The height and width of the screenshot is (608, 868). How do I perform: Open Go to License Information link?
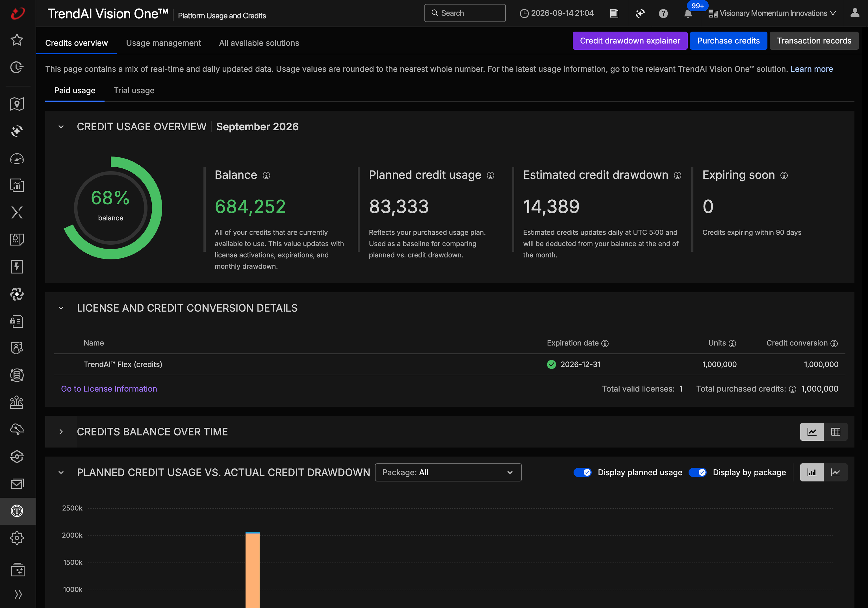[109, 389]
